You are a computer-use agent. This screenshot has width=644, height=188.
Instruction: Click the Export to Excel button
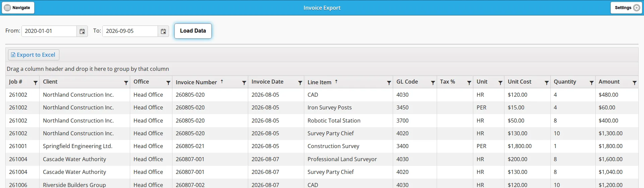pos(34,55)
